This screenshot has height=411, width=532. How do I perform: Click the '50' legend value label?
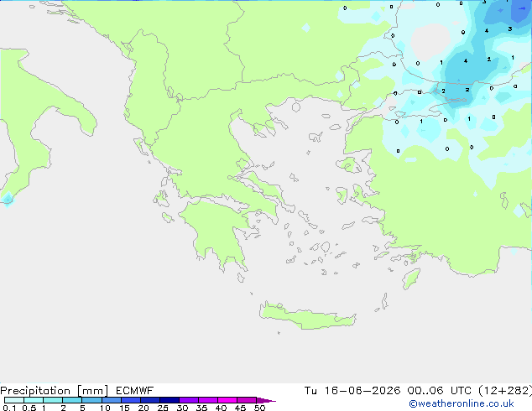[x=259, y=408]
